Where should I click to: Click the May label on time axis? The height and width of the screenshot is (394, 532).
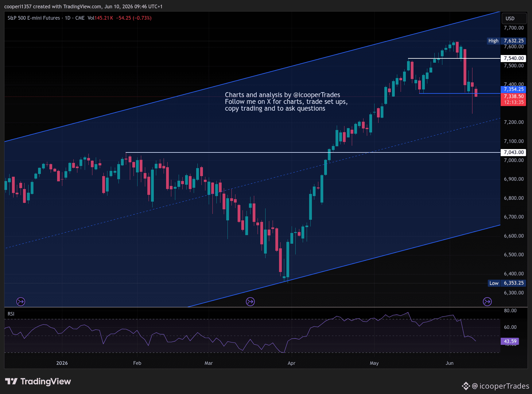click(x=374, y=363)
